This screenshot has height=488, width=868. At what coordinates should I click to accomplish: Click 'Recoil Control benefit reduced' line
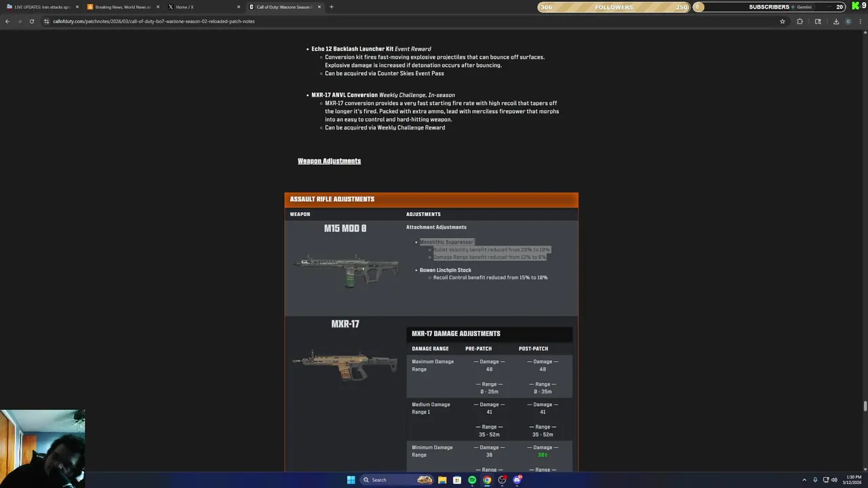point(490,277)
